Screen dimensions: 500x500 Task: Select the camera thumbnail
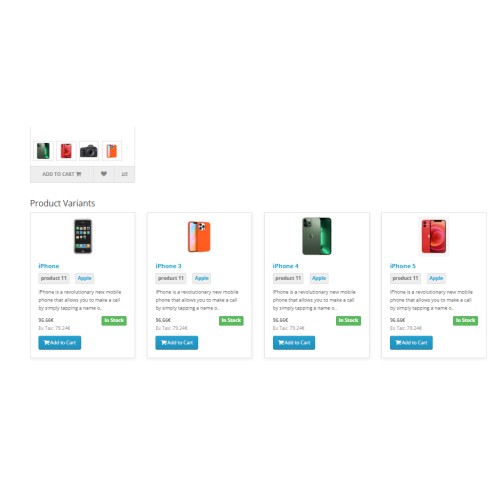coord(89,151)
